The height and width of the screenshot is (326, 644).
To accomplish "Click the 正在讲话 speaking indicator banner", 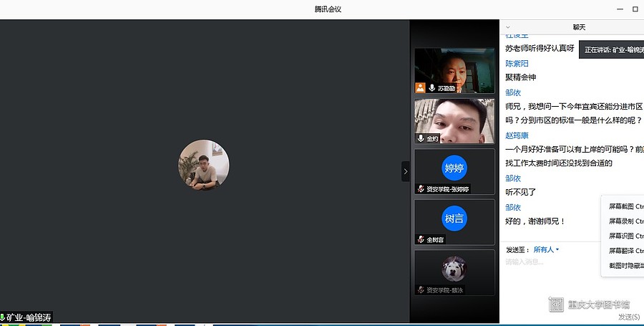I will [x=612, y=49].
